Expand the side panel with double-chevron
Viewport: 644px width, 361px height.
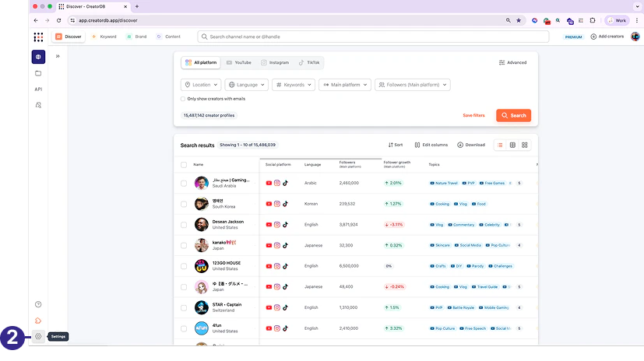click(x=58, y=56)
